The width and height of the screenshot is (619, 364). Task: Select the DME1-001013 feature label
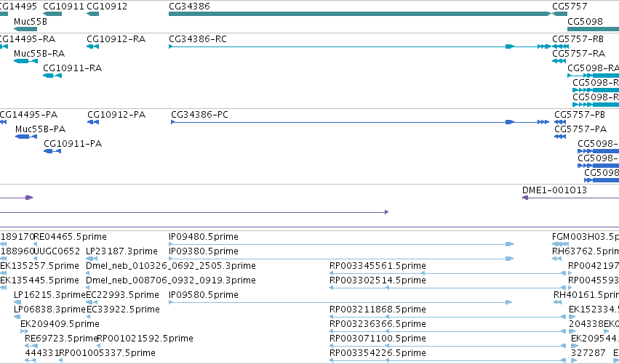tap(555, 190)
